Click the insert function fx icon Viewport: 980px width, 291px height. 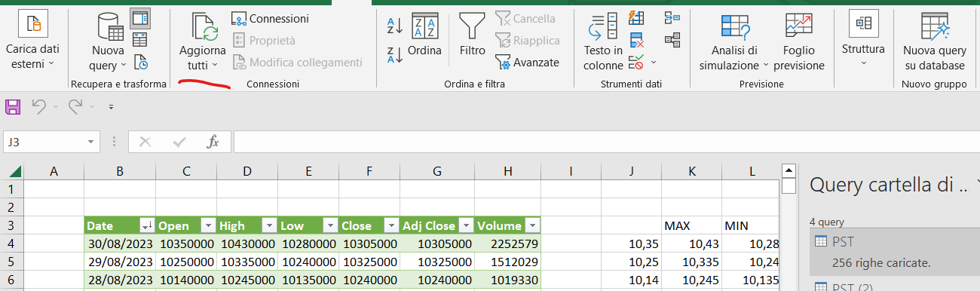click(x=213, y=142)
